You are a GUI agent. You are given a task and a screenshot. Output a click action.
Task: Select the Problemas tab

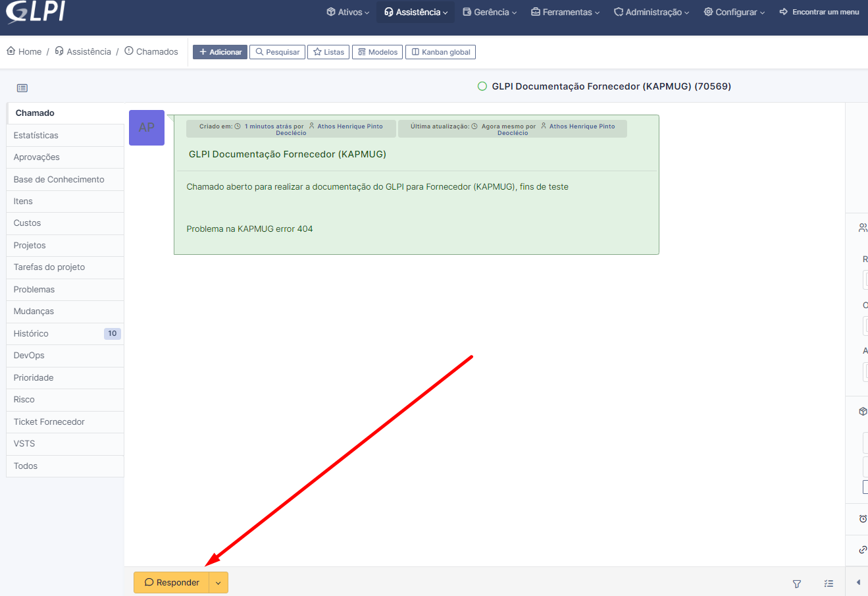pyautogui.click(x=65, y=290)
